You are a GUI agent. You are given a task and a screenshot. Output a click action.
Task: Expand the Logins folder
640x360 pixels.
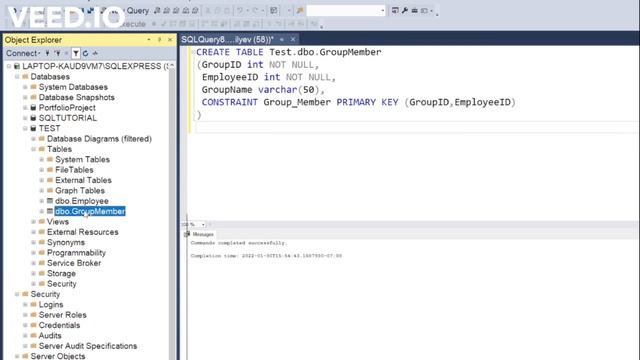(25, 304)
